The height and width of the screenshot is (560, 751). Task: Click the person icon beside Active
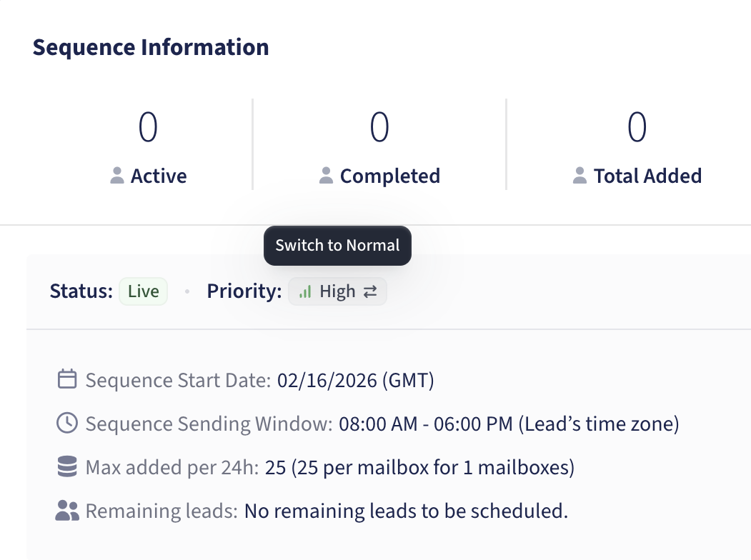118,176
